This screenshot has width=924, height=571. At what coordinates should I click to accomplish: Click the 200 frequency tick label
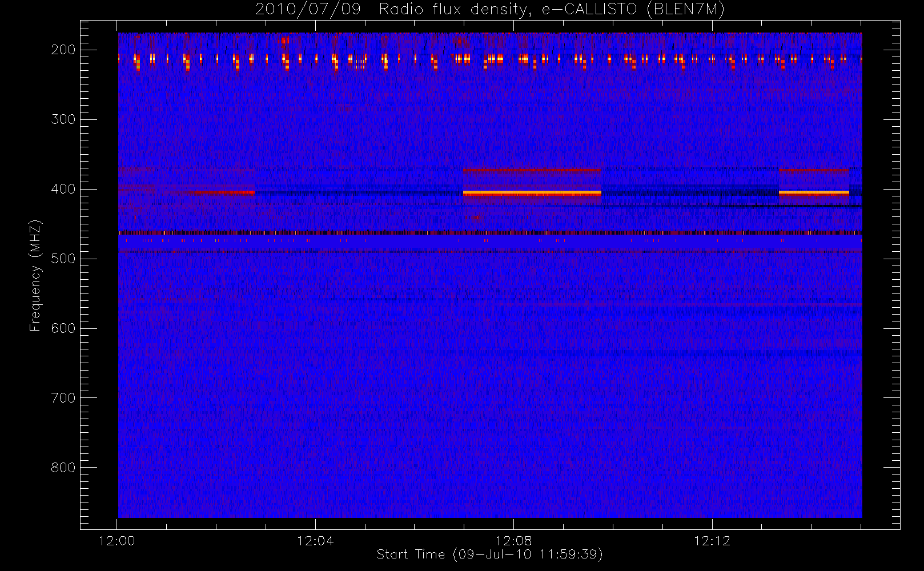[63, 50]
